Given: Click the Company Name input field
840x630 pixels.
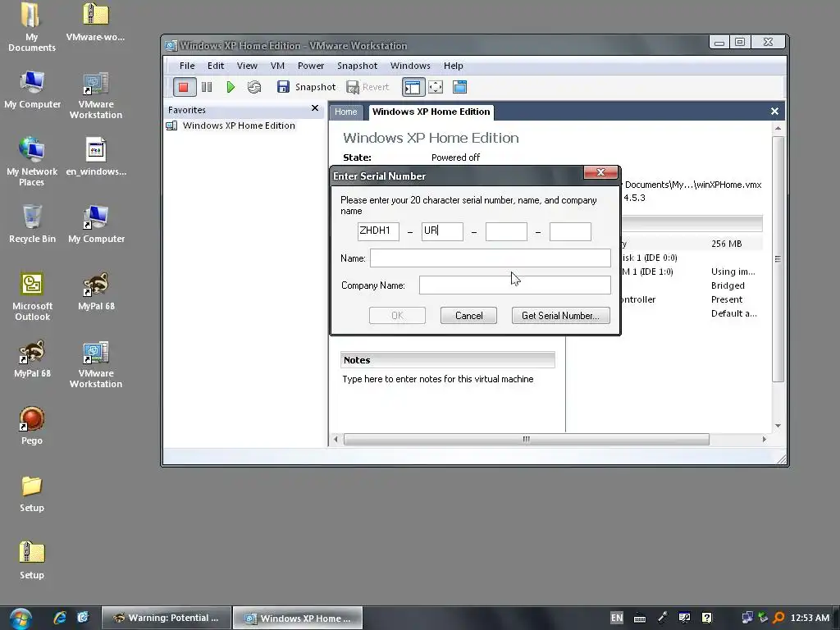Looking at the screenshot, I should coord(515,285).
